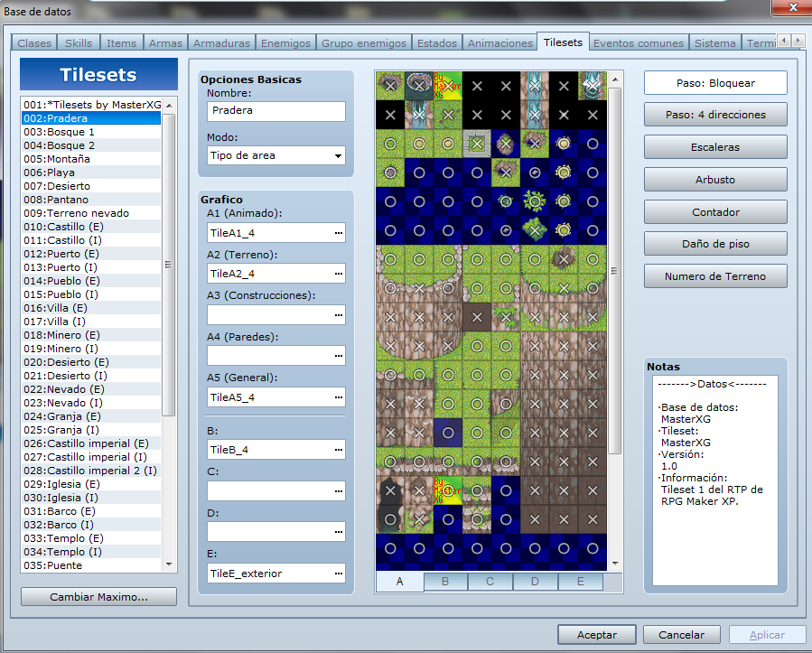Select tile palette tab E
This screenshot has width=812, height=653.
click(x=581, y=581)
